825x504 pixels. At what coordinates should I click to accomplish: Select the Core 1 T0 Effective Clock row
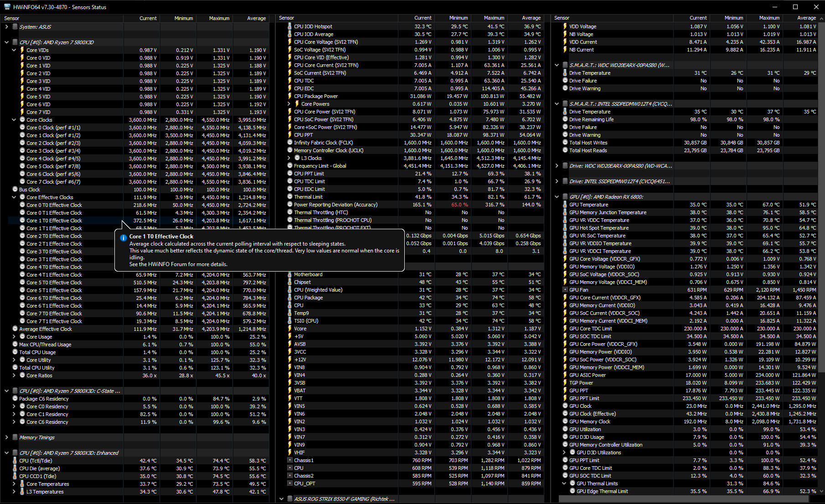(x=135, y=221)
